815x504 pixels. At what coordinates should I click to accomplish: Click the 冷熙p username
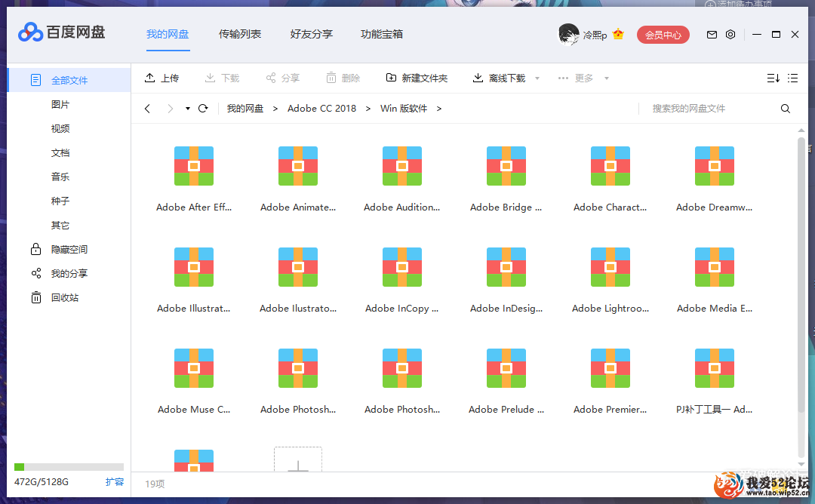(x=595, y=35)
